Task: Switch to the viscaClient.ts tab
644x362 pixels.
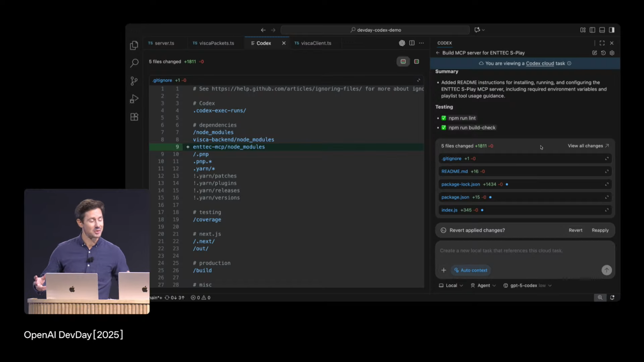Action: (315, 43)
